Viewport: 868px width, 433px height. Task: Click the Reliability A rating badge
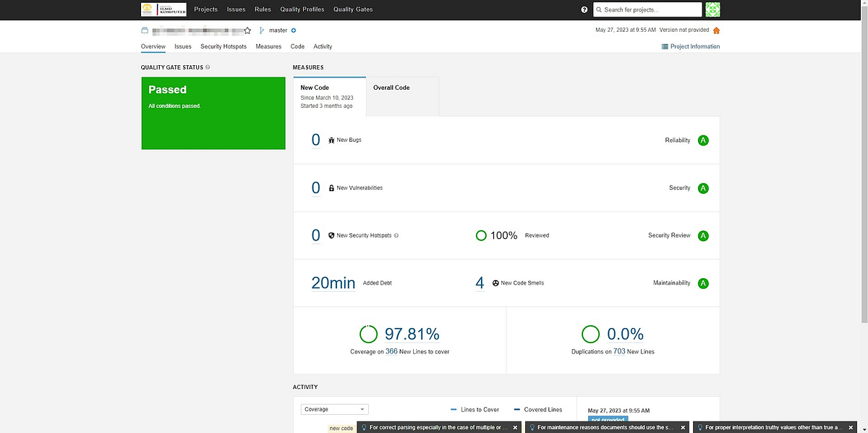click(x=702, y=140)
